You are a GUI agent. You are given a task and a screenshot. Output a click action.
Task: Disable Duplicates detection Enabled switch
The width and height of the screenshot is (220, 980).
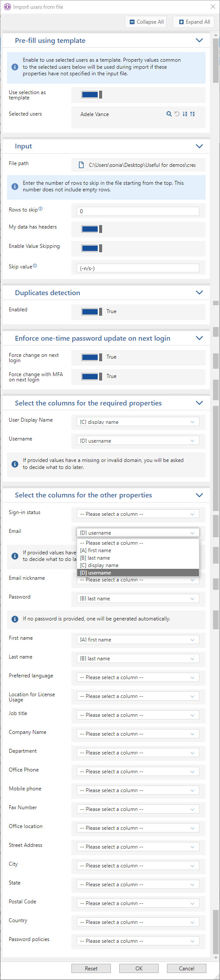92,312
